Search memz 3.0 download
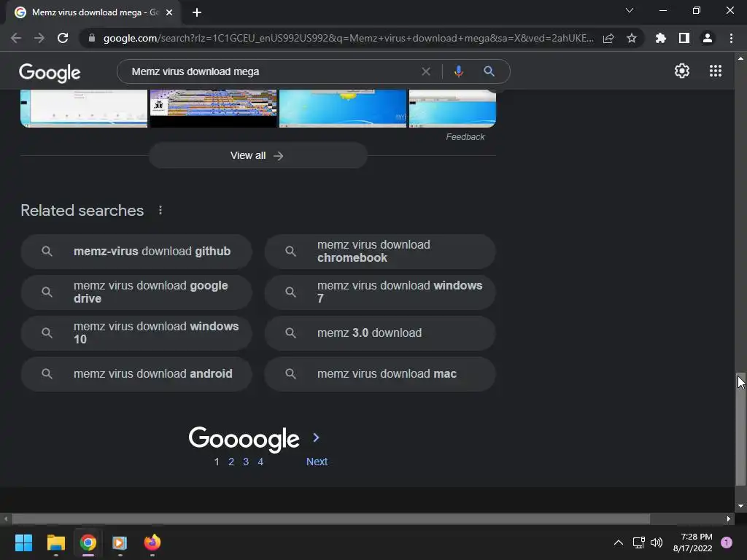The image size is (747, 560). pyautogui.click(x=379, y=332)
